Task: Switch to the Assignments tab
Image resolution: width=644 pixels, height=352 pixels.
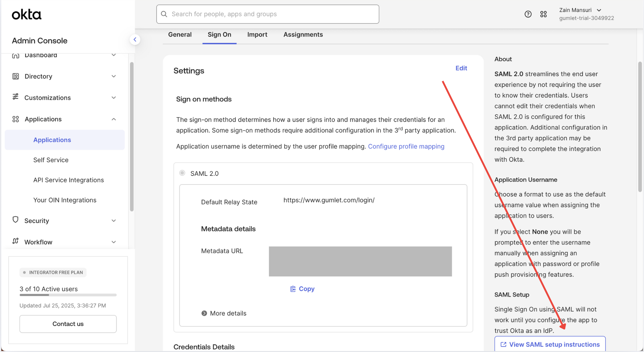Action: coord(303,34)
